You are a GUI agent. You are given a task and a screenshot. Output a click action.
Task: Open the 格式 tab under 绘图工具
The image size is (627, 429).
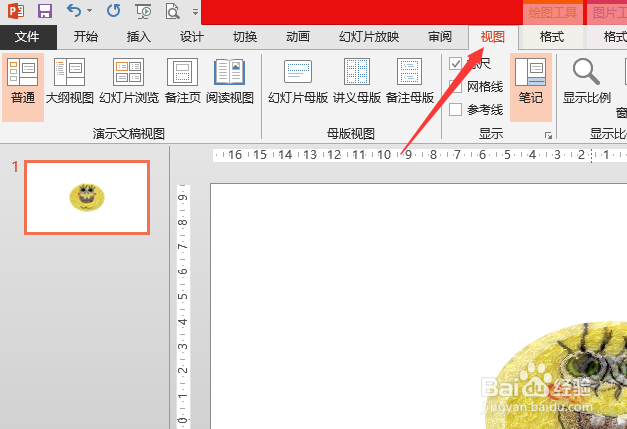click(x=552, y=37)
